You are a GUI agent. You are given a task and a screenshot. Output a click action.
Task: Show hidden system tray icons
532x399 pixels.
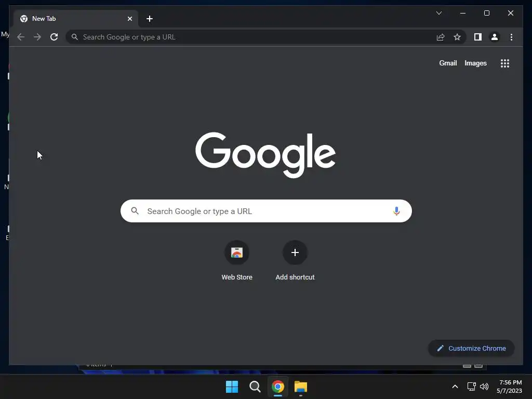[455, 387]
